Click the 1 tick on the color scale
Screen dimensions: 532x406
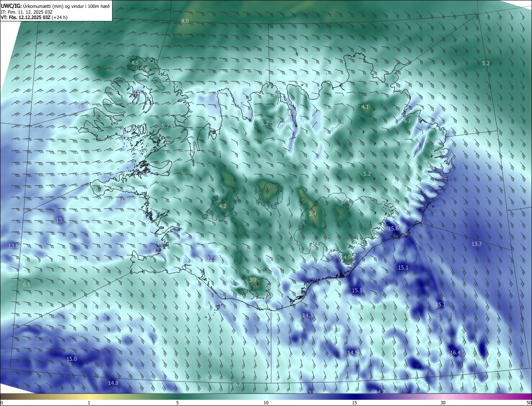click(89, 403)
